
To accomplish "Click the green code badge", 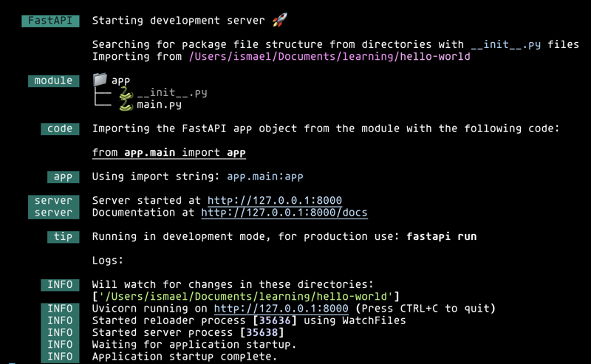I will point(60,128).
